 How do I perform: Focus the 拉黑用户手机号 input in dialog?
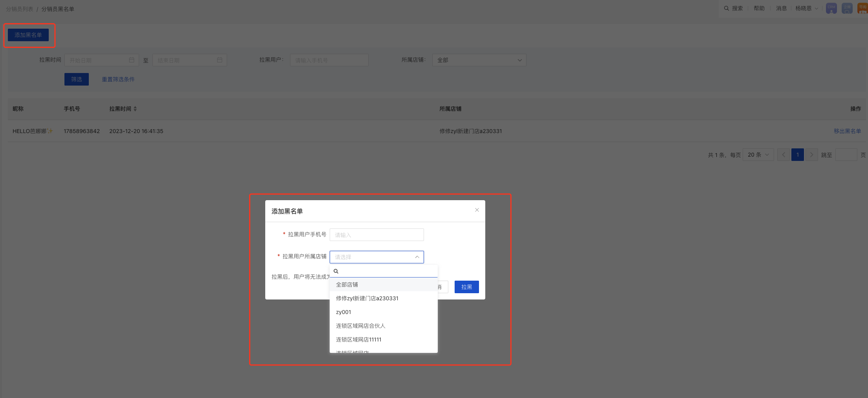pos(376,235)
